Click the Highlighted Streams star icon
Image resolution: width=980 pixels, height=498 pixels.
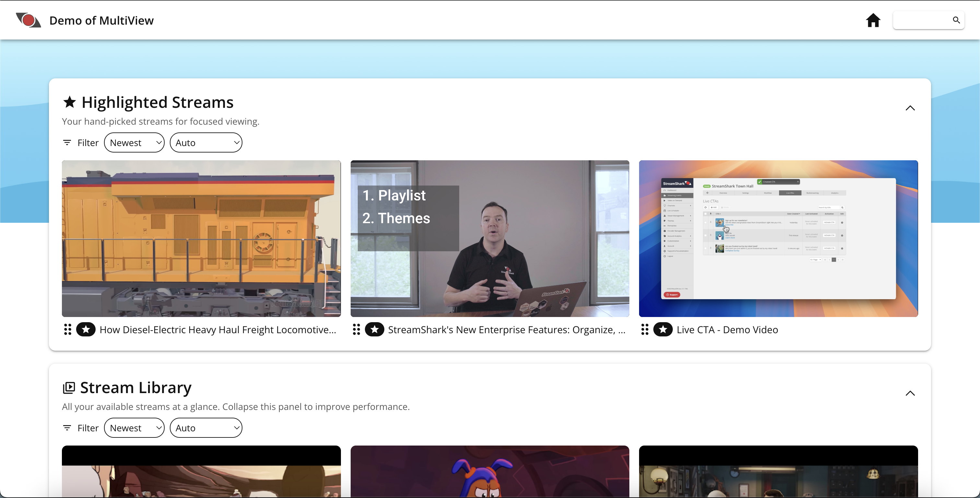70,102
